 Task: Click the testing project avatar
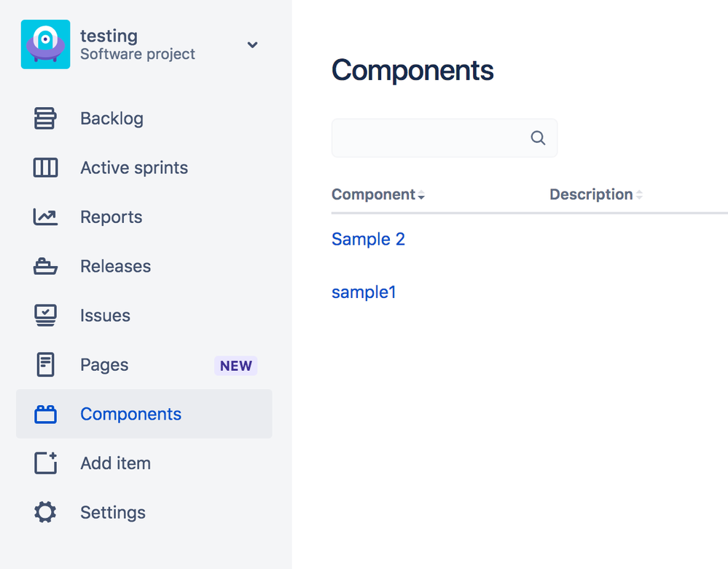(45, 44)
